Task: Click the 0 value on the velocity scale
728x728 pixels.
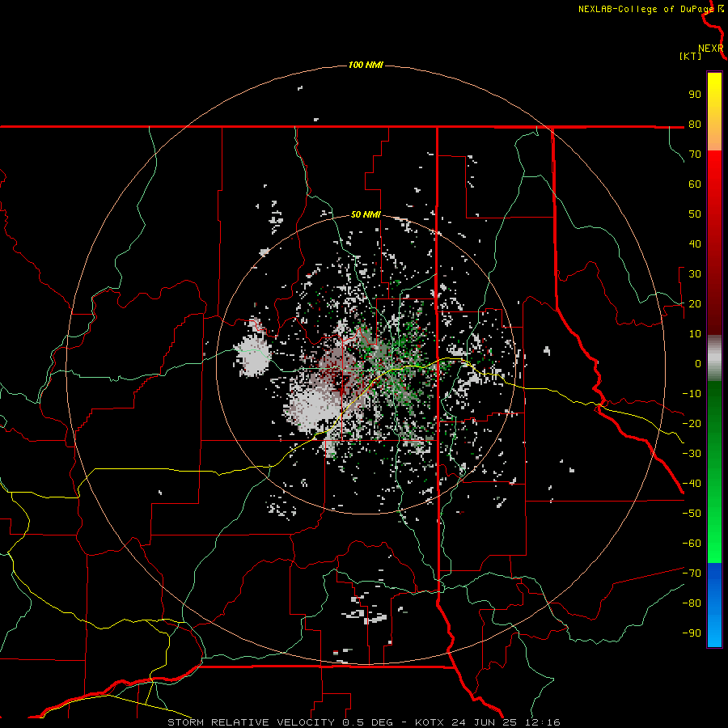Action: pyautogui.click(x=698, y=363)
